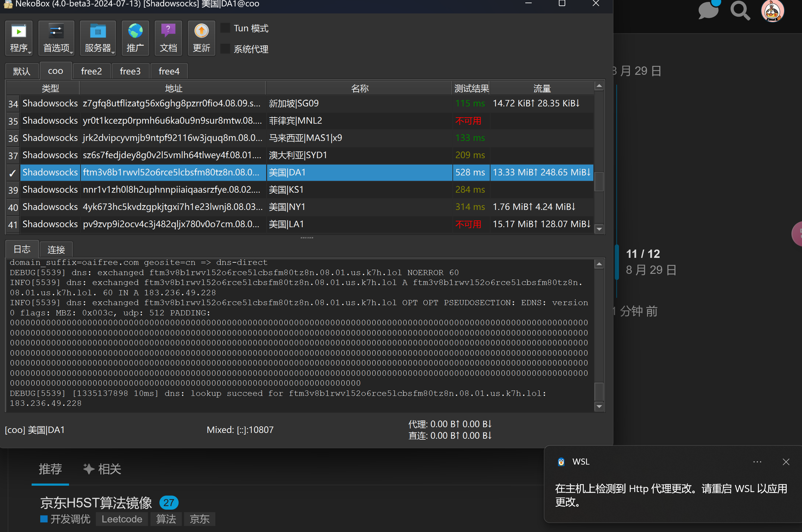Open the 服务器 server menu icon
This screenshot has height=532, width=802.
98,32
